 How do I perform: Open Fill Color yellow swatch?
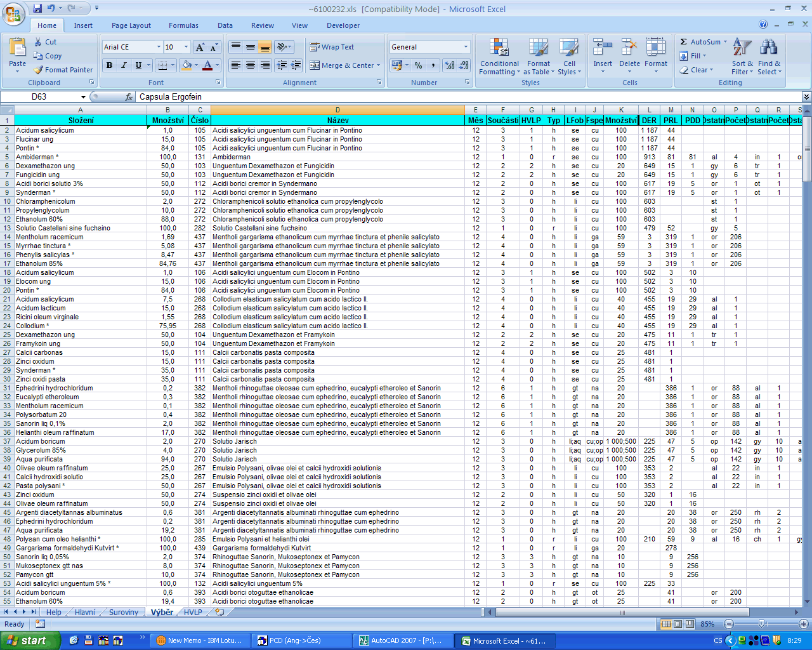[x=187, y=65]
